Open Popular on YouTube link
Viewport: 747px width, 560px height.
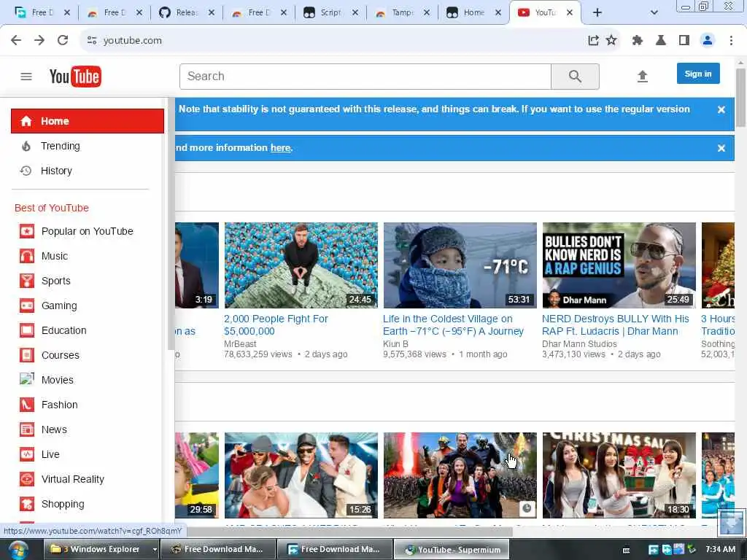88,231
